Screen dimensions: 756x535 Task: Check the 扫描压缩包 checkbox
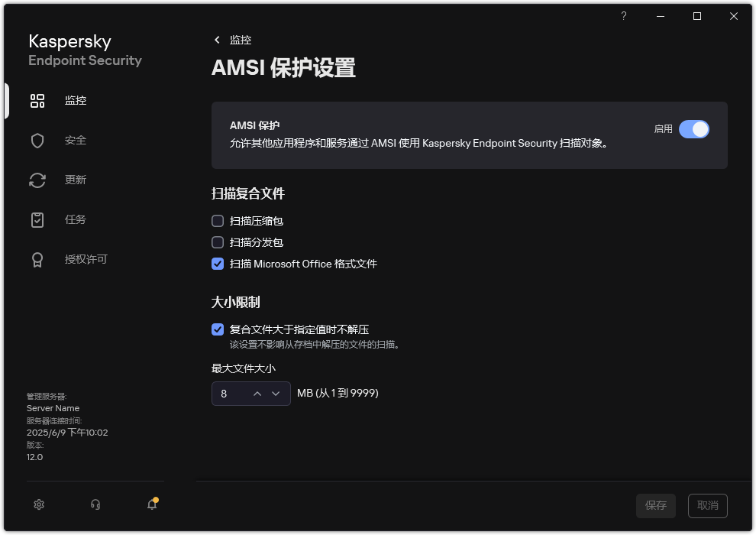[218, 221]
